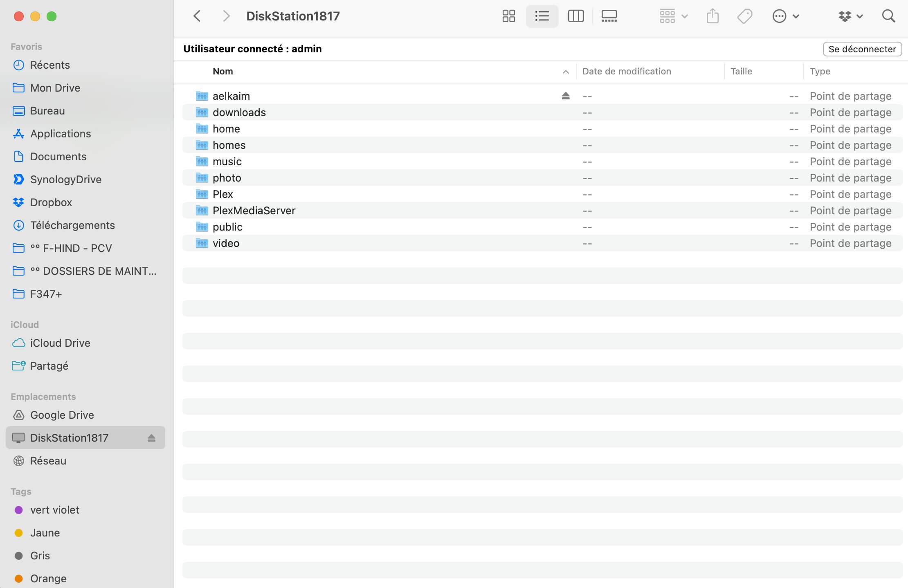Open the group-by dropdown
908x588 pixels.
(x=673, y=16)
